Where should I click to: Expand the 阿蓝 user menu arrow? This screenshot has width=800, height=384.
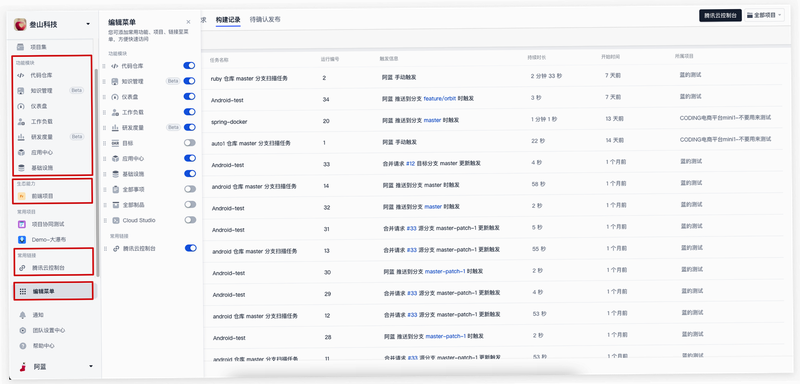tap(91, 366)
